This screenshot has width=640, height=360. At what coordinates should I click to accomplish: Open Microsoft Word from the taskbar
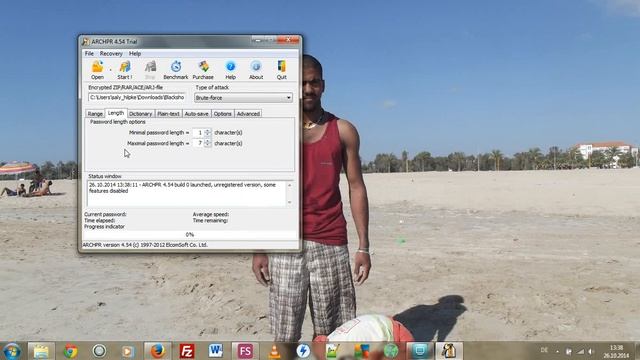[x=216, y=351]
